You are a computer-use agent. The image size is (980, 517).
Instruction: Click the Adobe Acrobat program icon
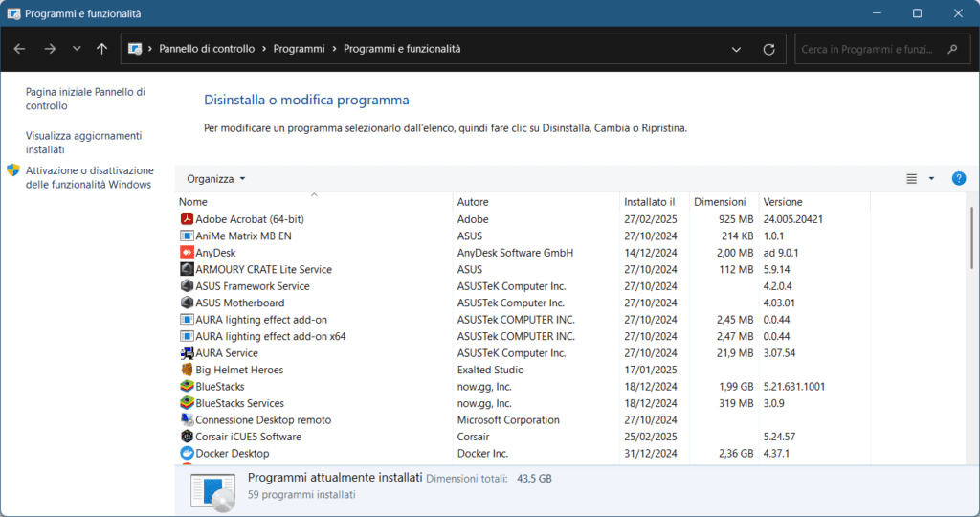pos(187,219)
